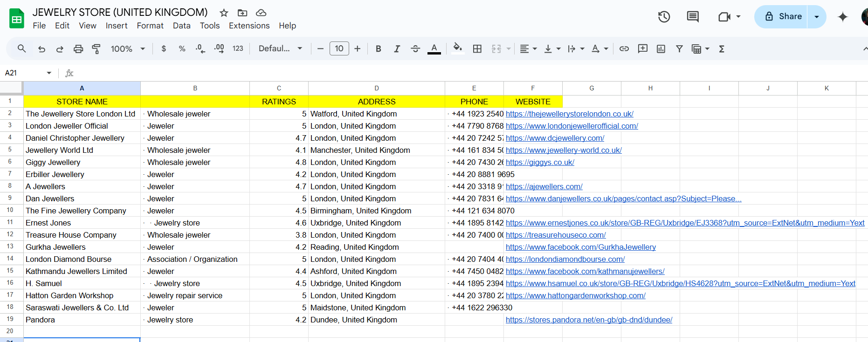Open vertical align dropdown
The height and width of the screenshot is (342, 868).
tap(552, 48)
